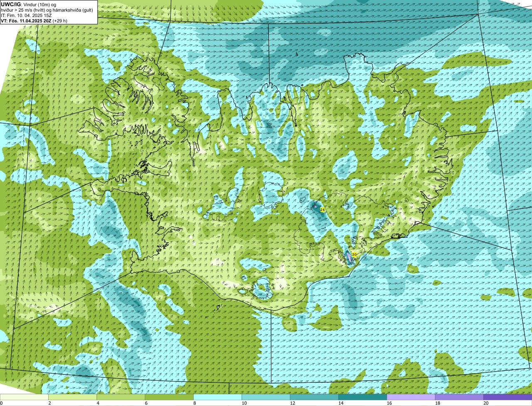
Task: Click the 10–12 m/s turquoise legend swatch
Action: 266,397
